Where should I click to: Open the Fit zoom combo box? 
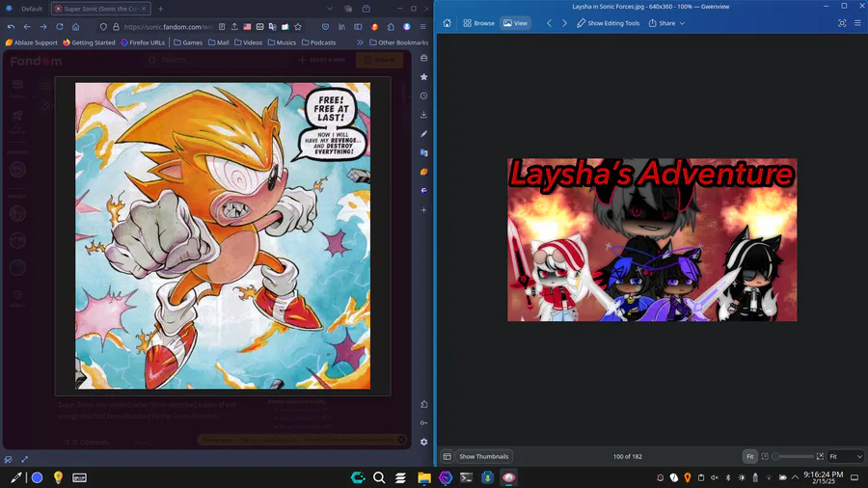845,456
